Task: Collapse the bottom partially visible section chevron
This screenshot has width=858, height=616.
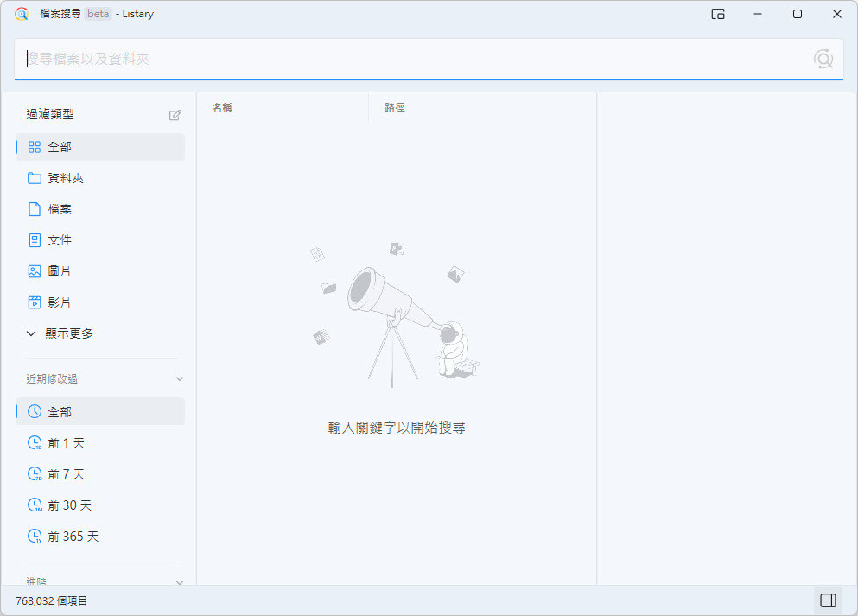Action: (180, 582)
